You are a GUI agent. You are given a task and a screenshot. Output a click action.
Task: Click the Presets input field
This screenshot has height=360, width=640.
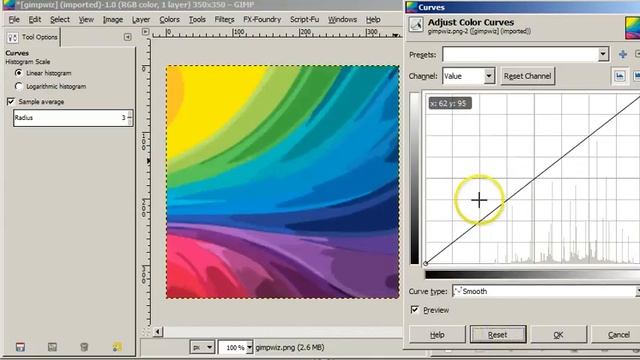pyautogui.click(x=521, y=54)
